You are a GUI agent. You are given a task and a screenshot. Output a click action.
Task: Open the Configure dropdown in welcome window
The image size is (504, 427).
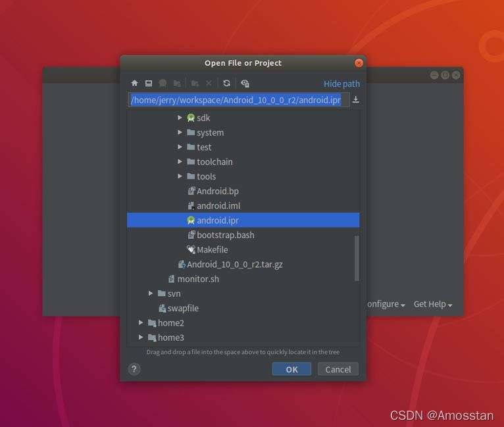386,304
